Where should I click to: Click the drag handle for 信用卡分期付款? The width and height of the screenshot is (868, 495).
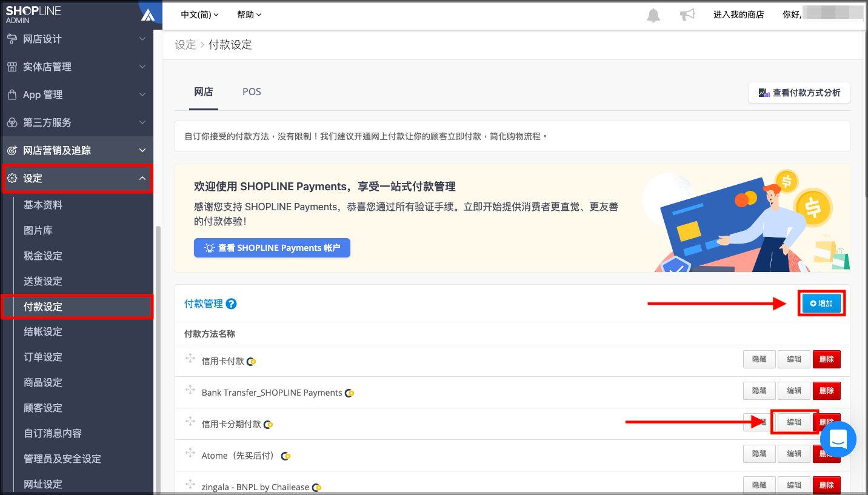click(190, 422)
